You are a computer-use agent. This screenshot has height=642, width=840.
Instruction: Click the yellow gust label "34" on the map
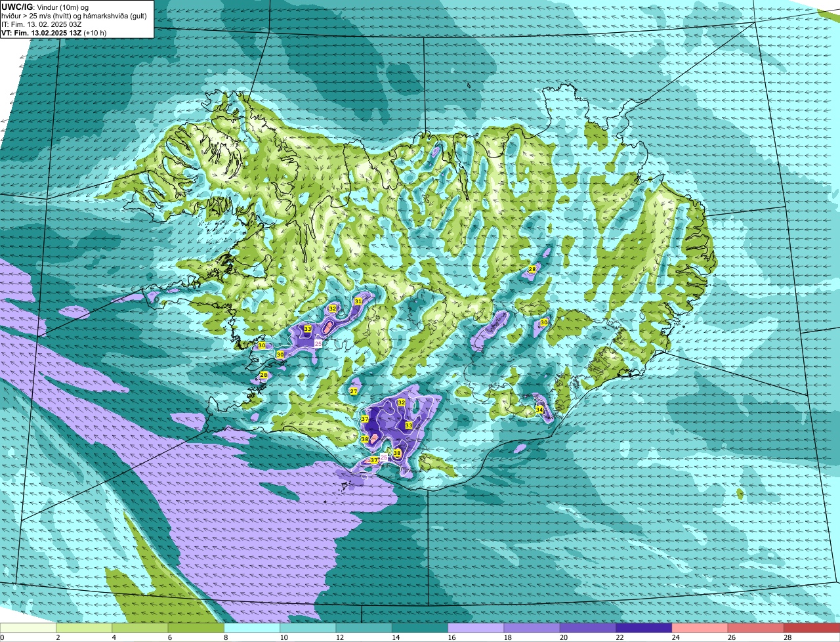(x=539, y=410)
